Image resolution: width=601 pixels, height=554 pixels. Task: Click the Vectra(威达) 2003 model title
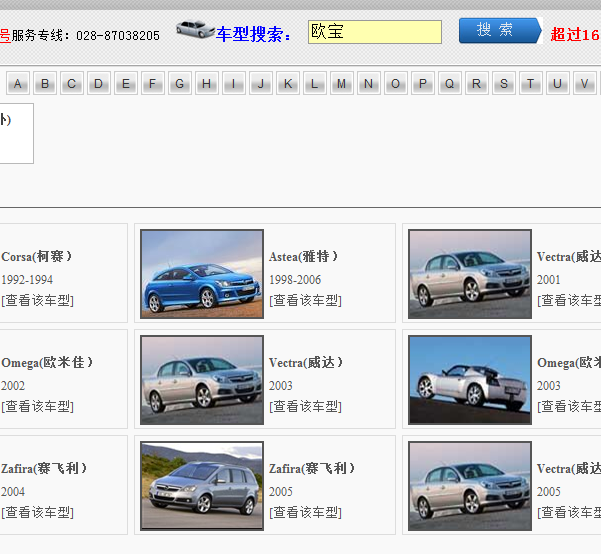(x=306, y=362)
